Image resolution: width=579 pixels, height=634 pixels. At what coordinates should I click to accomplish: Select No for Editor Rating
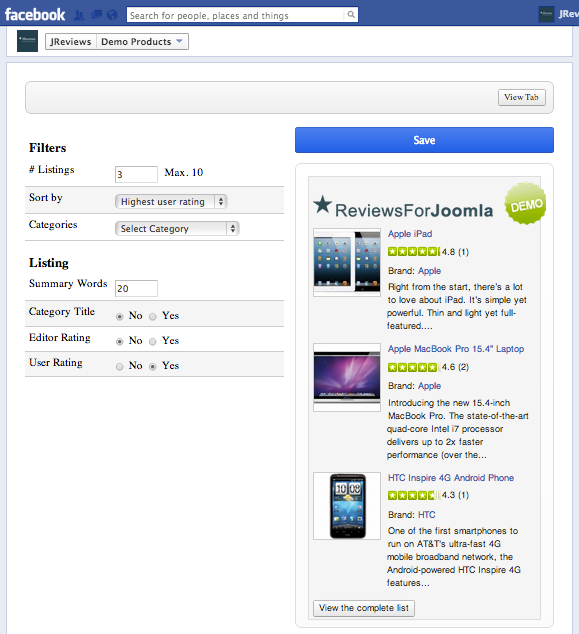click(x=120, y=342)
